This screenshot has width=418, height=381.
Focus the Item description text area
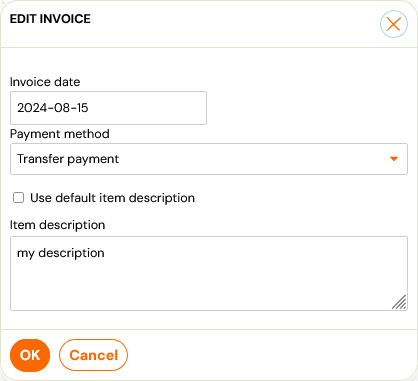point(209,273)
